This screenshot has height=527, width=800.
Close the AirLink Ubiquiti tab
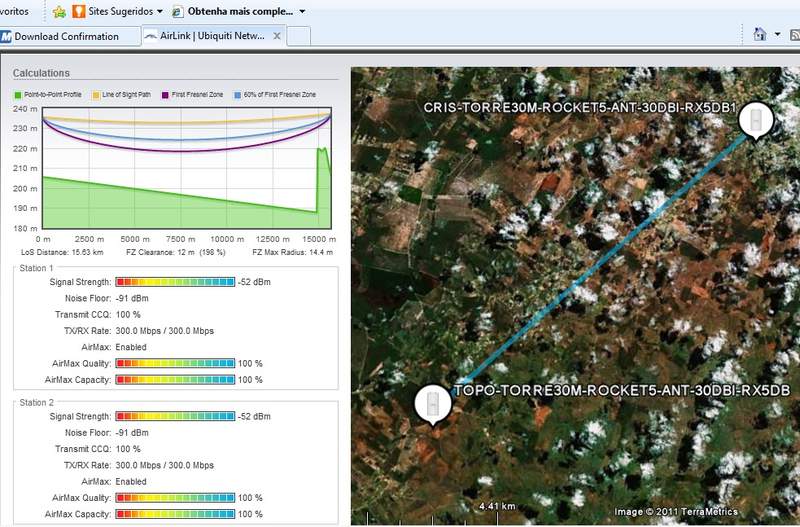pos(277,36)
